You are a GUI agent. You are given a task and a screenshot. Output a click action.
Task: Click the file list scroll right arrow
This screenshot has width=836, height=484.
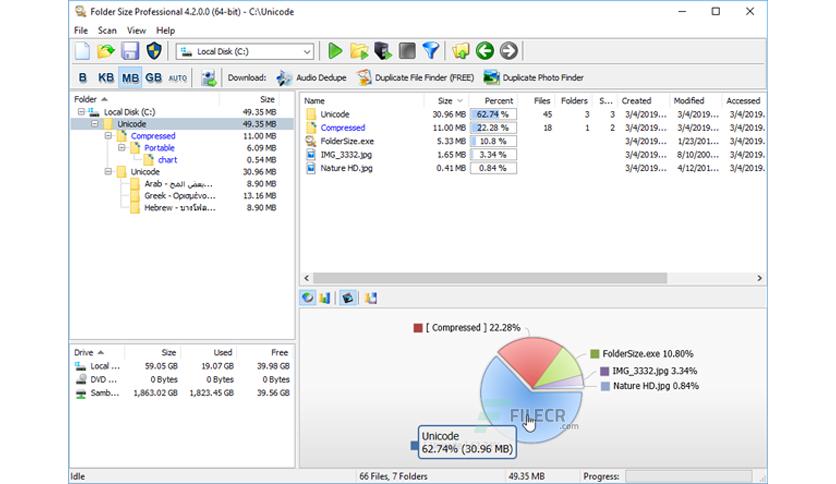[760, 278]
